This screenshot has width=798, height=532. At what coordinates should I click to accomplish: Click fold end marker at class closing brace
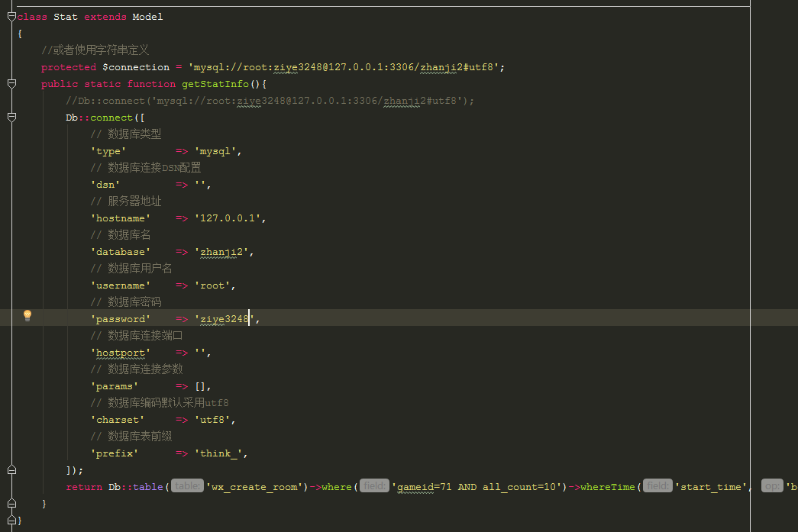click(11, 520)
